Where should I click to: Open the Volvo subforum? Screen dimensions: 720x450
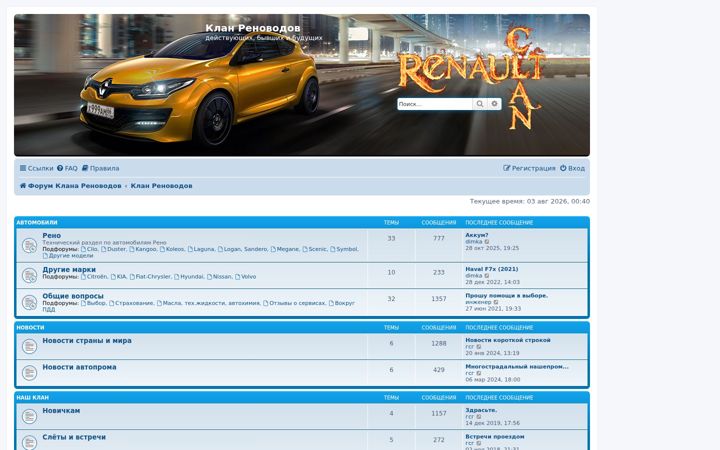coord(246,276)
